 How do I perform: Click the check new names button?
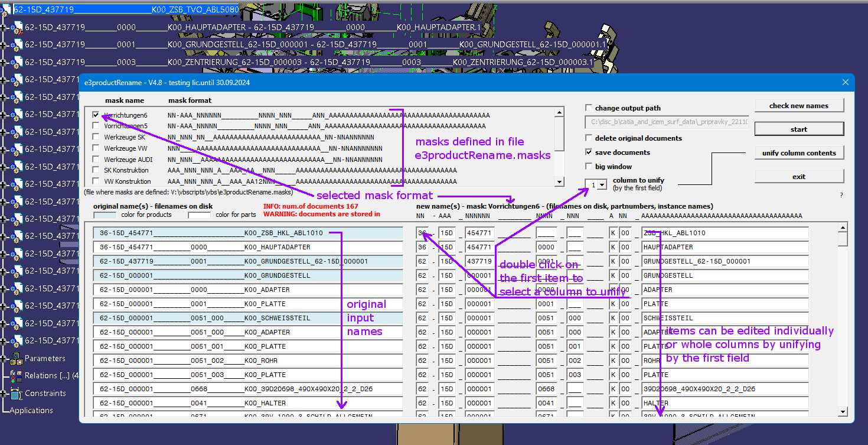coord(799,106)
